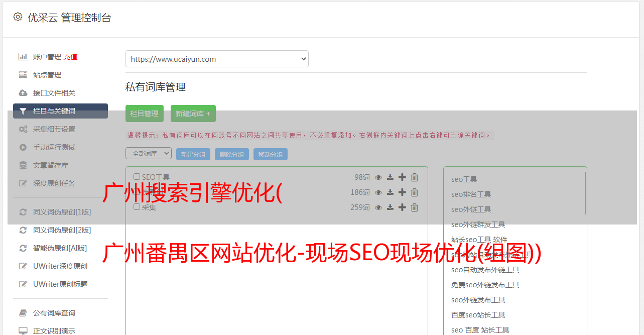Tick the SEO工具 checkbox
Viewport: 644px width, 335px height.
[x=137, y=177]
